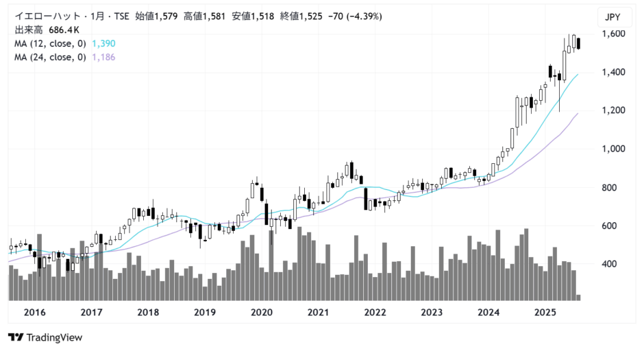Select the MA (24, close, 0) indicator legend
The width and height of the screenshot is (644, 351).
tap(51, 57)
